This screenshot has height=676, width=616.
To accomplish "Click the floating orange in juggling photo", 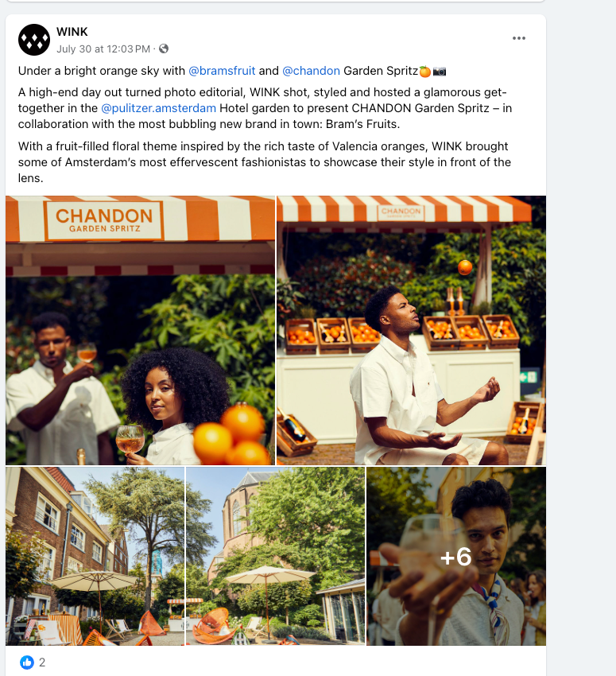I will [x=465, y=267].
